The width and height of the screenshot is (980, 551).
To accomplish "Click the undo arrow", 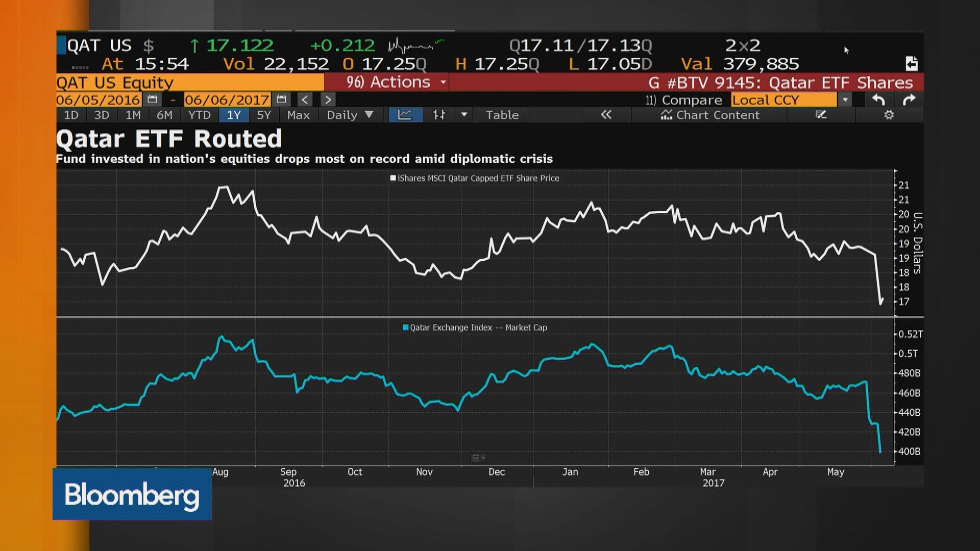I will [878, 100].
